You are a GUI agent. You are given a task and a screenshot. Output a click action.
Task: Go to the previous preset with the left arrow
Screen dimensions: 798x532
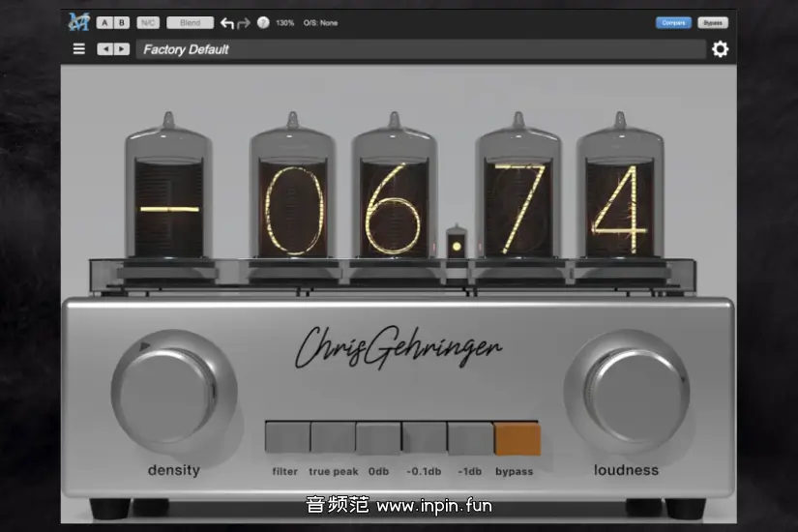point(104,49)
